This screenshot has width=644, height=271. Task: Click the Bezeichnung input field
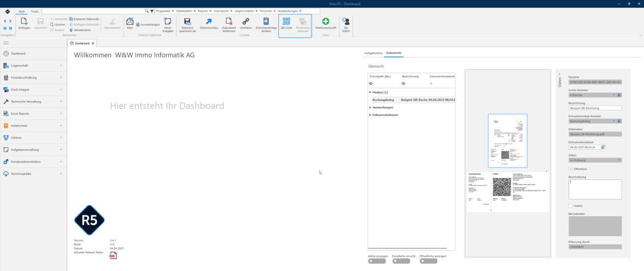click(x=595, y=108)
